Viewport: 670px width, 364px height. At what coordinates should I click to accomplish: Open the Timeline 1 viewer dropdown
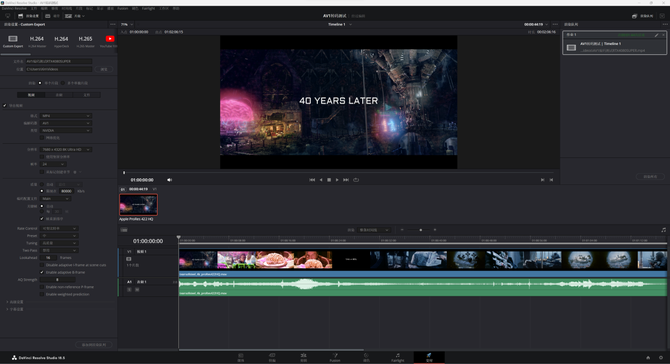pos(340,24)
